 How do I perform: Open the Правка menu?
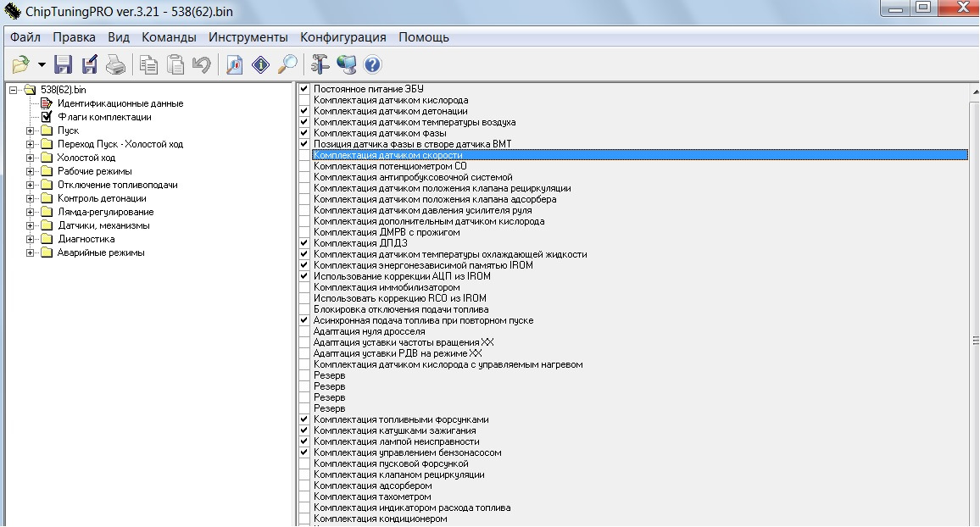tap(74, 37)
